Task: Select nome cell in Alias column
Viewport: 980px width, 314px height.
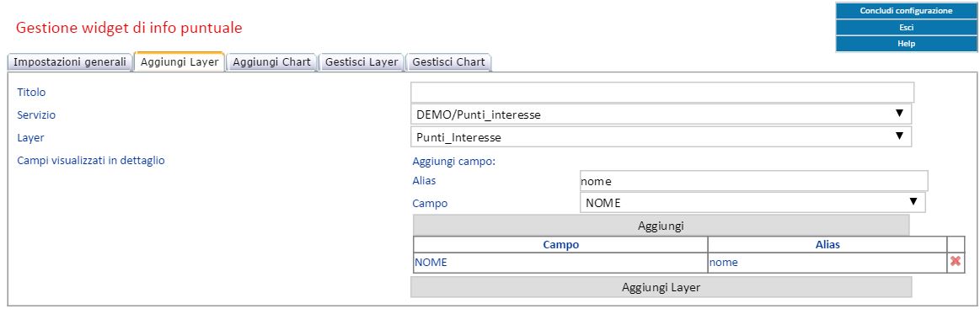Action: click(827, 262)
